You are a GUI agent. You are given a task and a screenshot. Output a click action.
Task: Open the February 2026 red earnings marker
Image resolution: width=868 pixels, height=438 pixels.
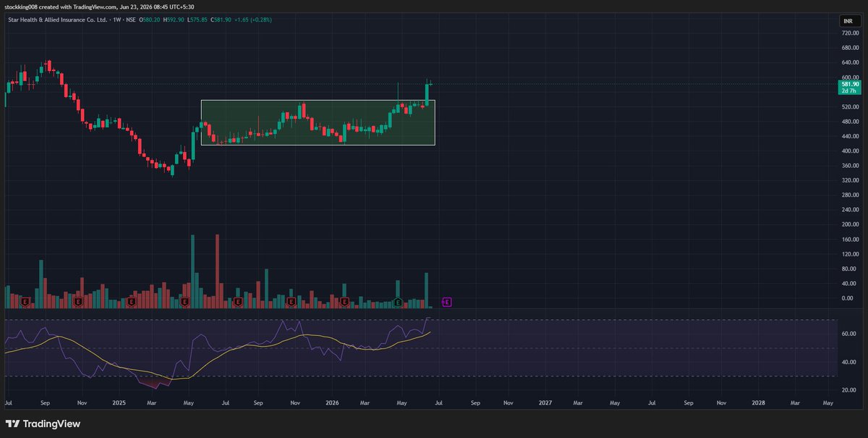(x=344, y=301)
